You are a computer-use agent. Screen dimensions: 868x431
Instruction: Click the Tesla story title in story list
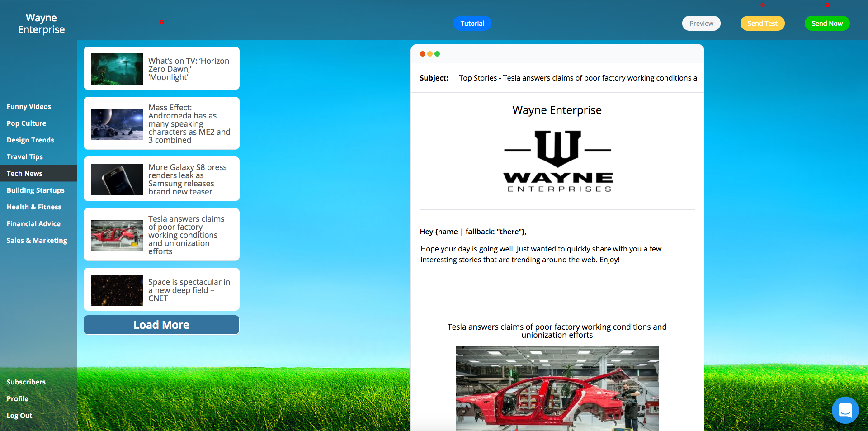click(x=186, y=235)
